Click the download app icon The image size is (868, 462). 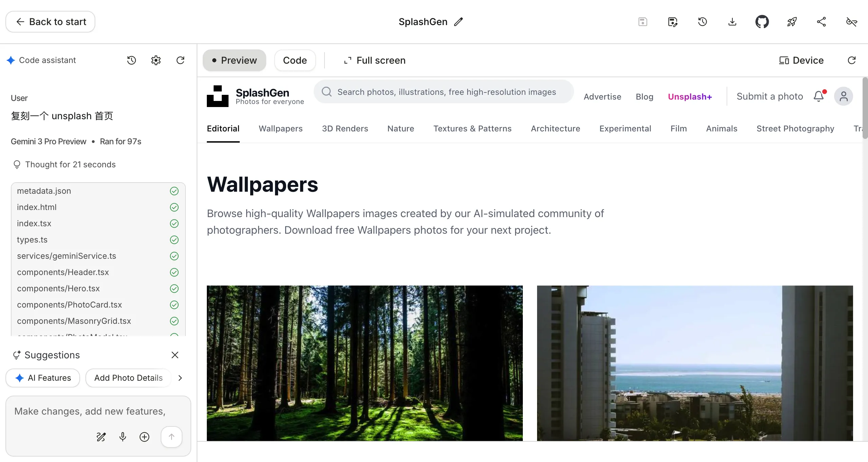732,22
